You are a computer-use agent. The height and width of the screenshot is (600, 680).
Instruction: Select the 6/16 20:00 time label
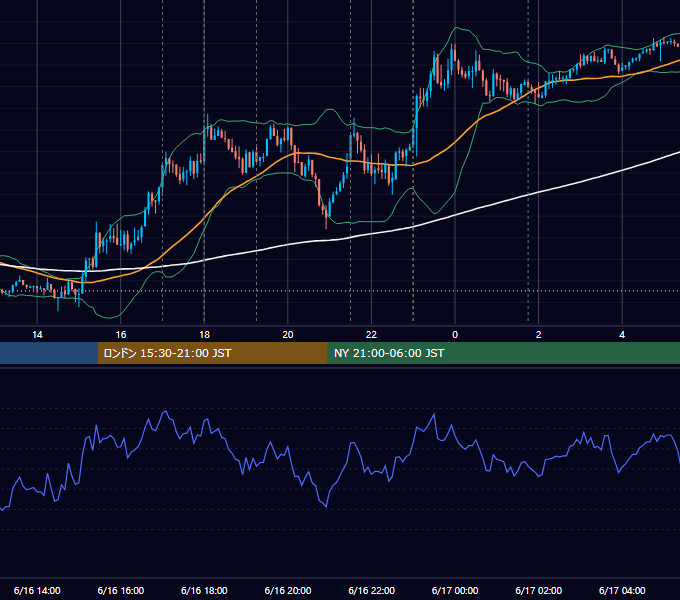[288, 590]
